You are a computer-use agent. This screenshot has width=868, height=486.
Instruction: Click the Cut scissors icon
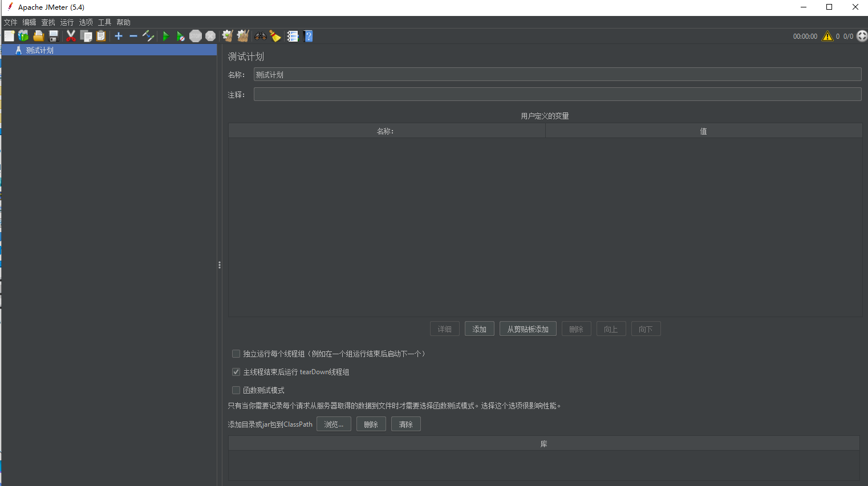[71, 36]
